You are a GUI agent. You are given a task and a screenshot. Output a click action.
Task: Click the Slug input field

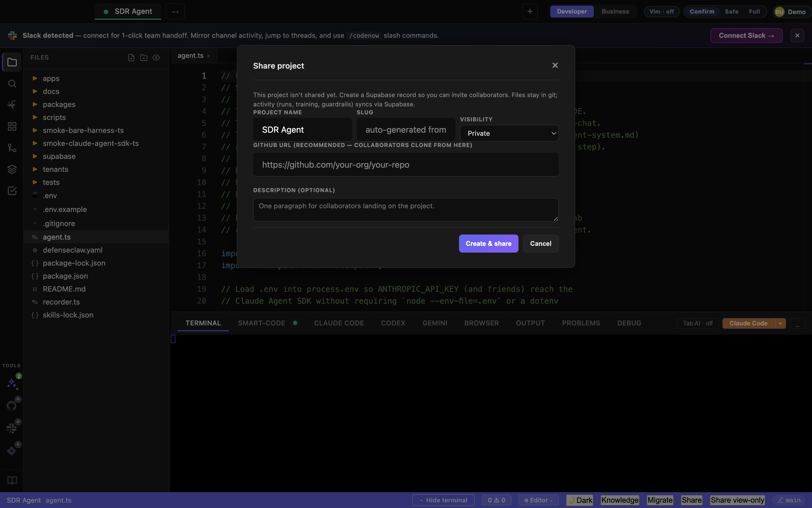pyautogui.click(x=406, y=130)
